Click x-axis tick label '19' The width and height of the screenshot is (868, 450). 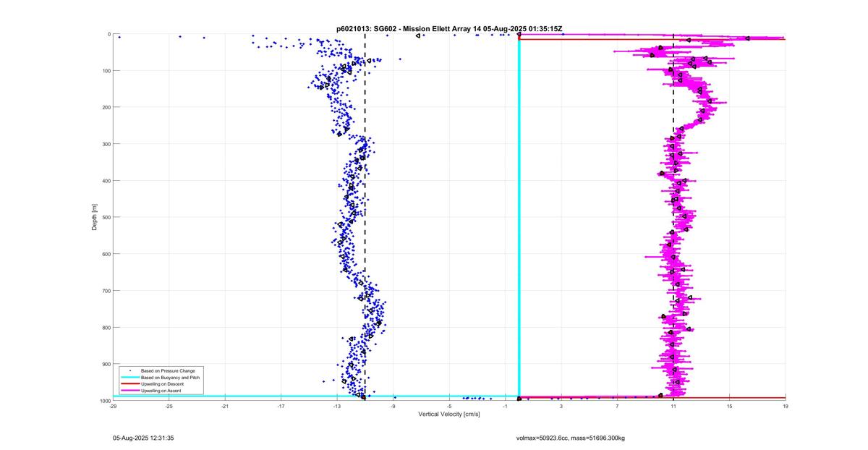pyautogui.click(x=786, y=406)
